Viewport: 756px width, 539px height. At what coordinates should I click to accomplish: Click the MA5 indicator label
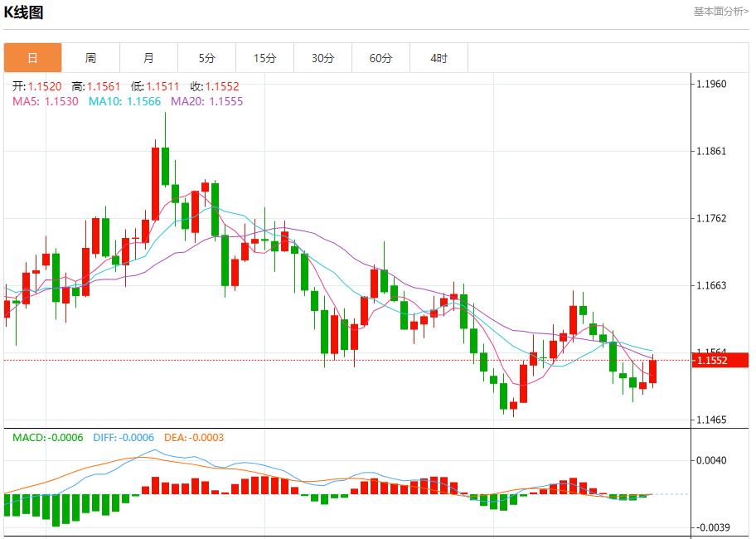coord(46,101)
